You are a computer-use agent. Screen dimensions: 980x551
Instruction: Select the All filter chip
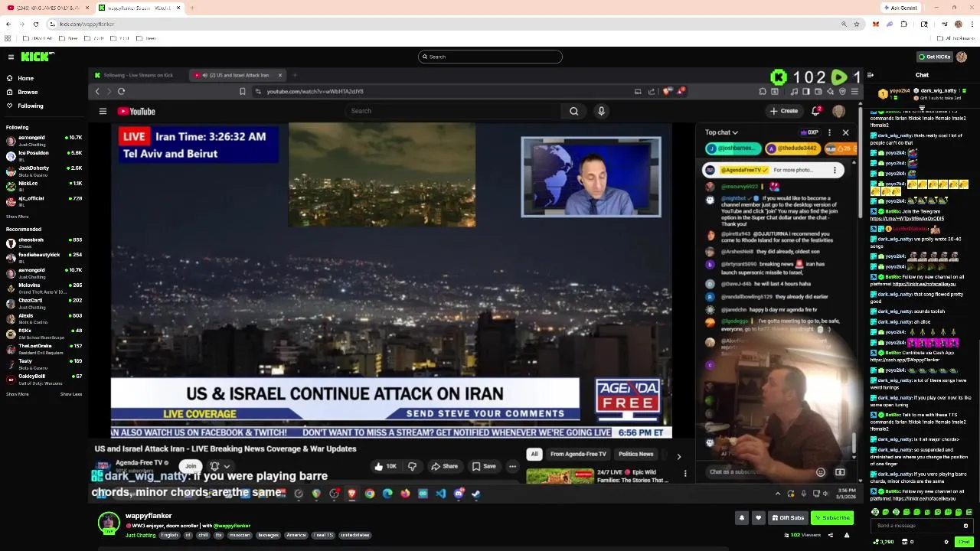click(534, 455)
